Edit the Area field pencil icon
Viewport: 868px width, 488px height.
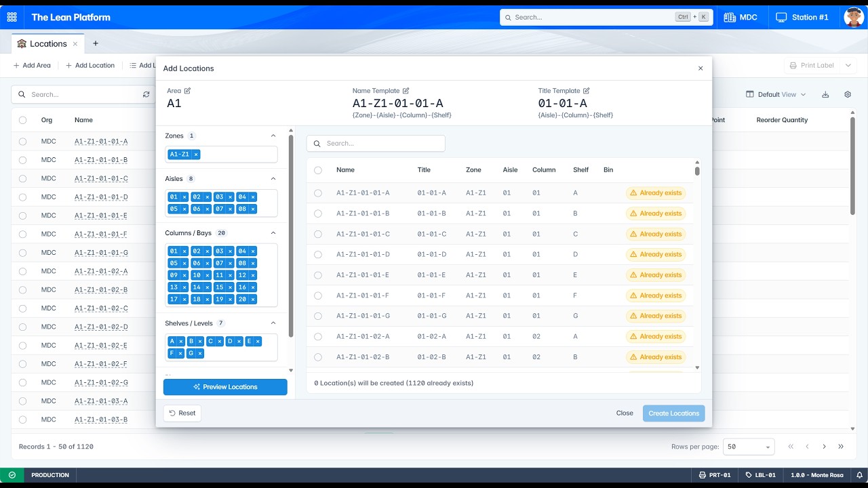click(x=188, y=91)
